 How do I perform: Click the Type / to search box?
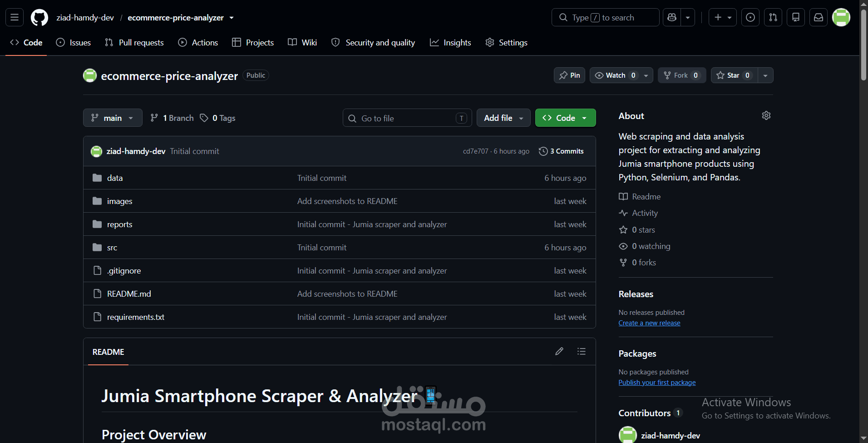point(605,17)
